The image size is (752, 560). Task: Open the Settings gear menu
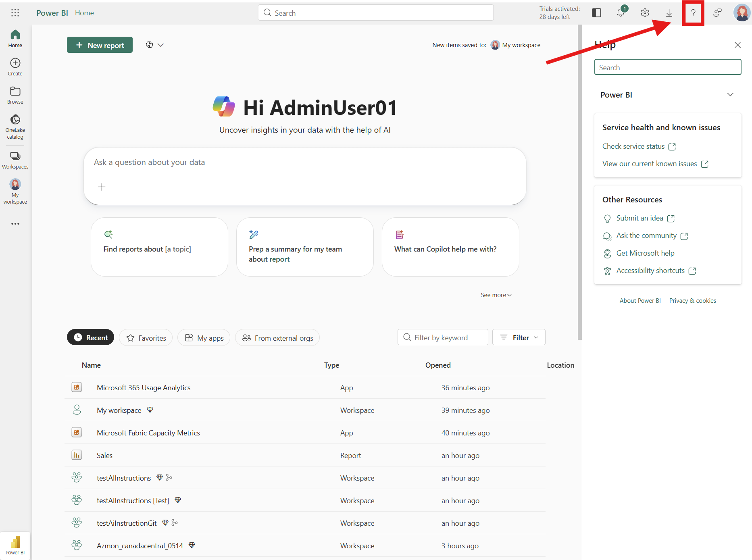[645, 13]
